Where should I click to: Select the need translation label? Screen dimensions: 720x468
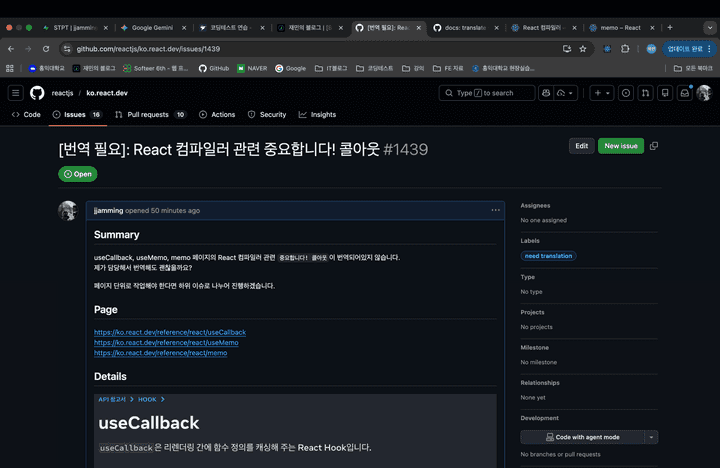[x=548, y=256]
